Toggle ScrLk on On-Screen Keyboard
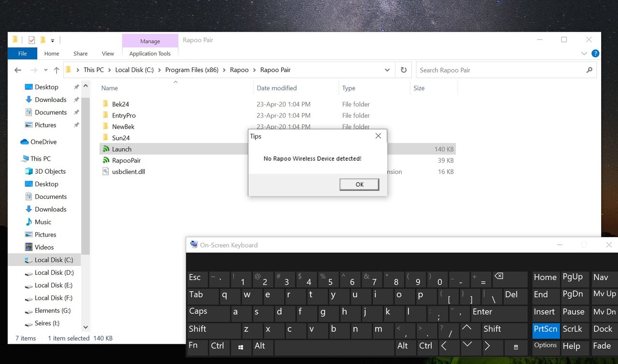This screenshot has height=364, width=618. click(575, 331)
